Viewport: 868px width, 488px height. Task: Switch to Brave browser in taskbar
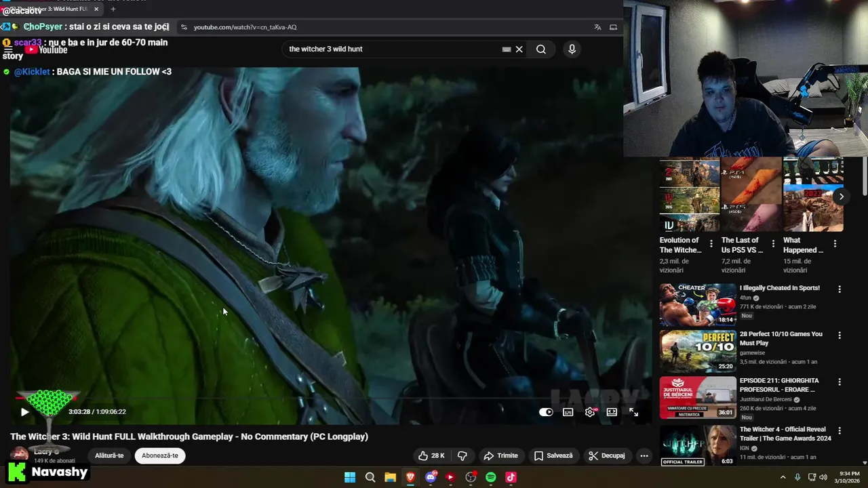point(410,477)
